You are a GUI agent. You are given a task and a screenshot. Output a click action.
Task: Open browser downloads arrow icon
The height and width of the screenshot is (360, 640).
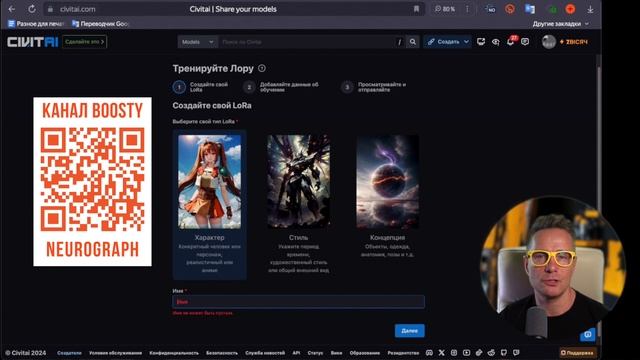pos(590,9)
